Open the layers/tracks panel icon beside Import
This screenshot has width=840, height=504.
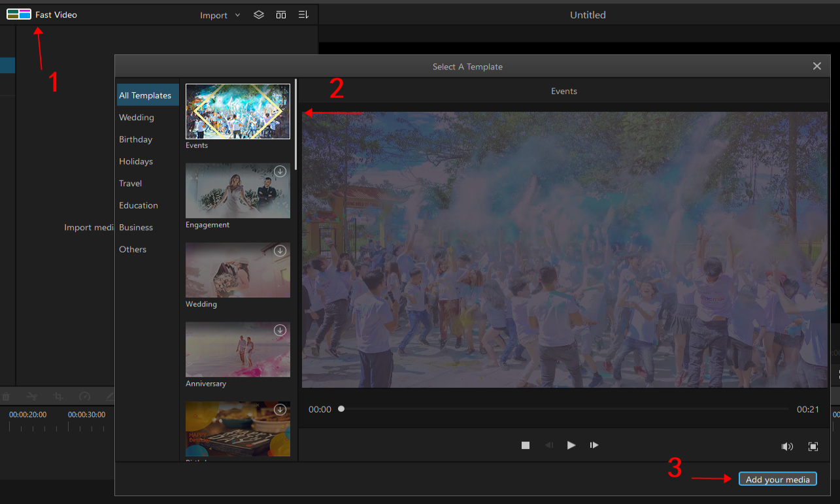click(x=258, y=14)
